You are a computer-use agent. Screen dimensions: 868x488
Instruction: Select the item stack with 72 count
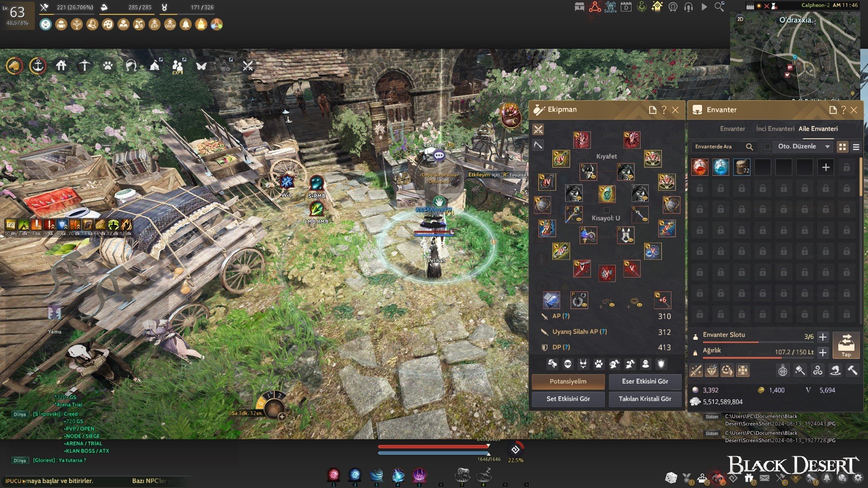741,167
